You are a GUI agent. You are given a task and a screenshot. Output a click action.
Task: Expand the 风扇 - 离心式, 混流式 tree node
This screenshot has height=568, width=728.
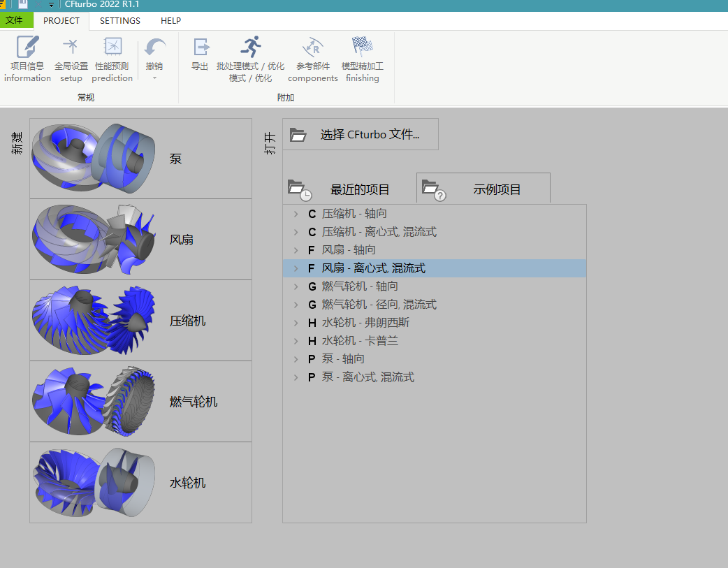coord(296,268)
